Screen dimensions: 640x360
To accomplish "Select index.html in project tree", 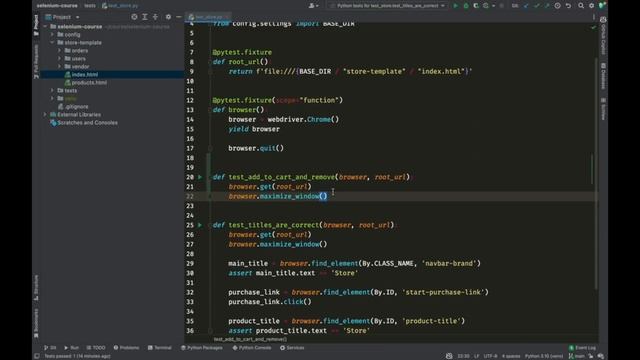I will [x=84, y=75].
